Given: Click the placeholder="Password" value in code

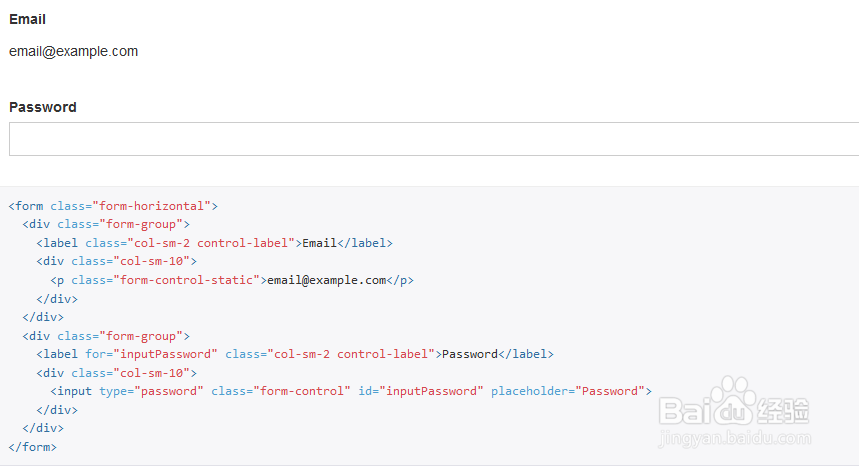Looking at the screenshot, I should [x=610, y=391].
